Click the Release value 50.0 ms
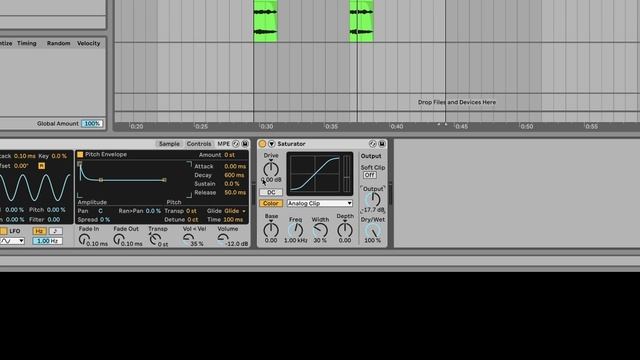The width and height of the screenshot is (640, 360). (235, 192)
